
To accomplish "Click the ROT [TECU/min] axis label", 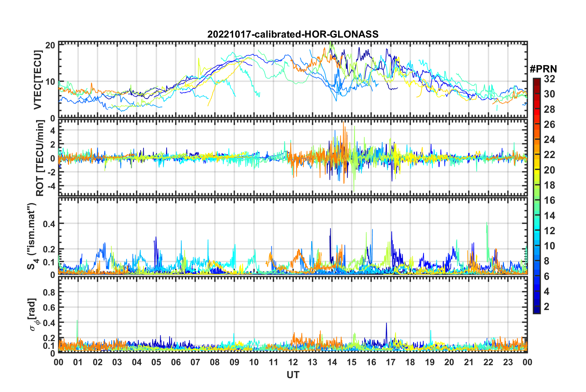I will pos(40,158).
